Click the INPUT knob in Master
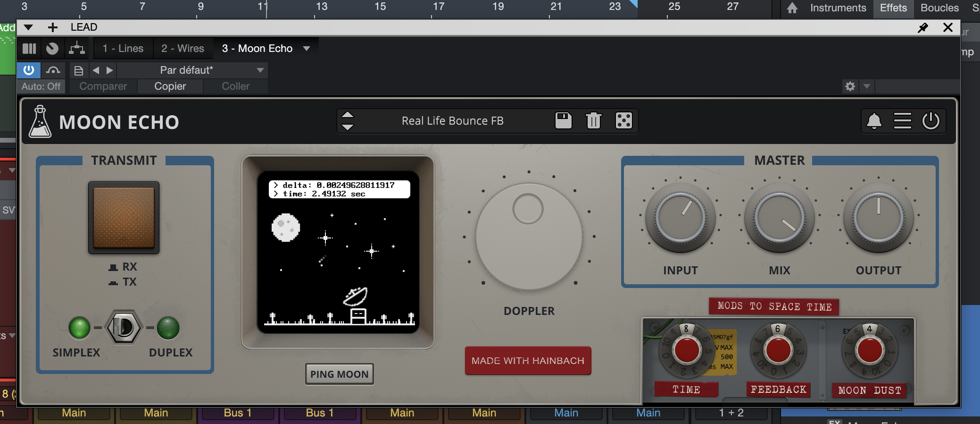 [681, 219]
